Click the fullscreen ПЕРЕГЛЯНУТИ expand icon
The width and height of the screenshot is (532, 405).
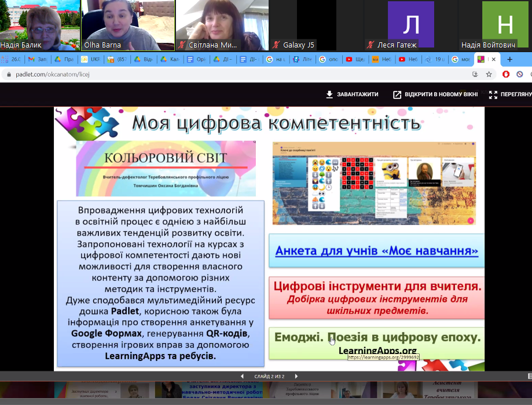(493, 93)
